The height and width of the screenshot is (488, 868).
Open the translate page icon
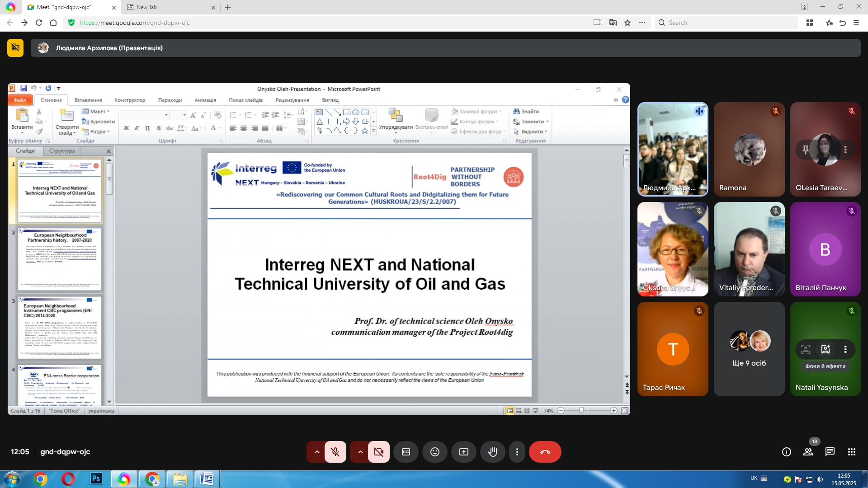coord(613,23)
